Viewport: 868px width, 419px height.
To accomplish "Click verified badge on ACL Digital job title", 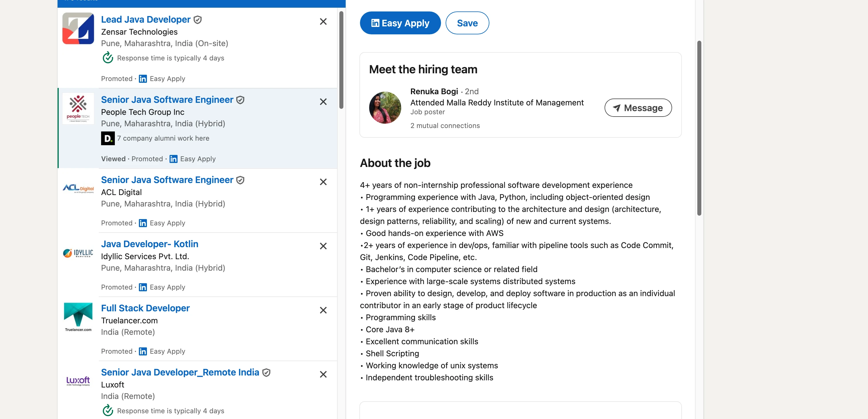I will [x=240, y=180].
